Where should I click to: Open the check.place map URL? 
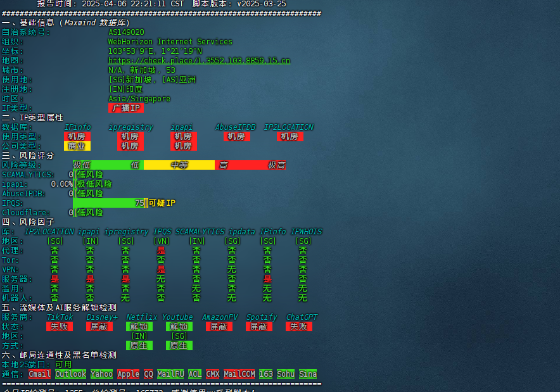199,61
